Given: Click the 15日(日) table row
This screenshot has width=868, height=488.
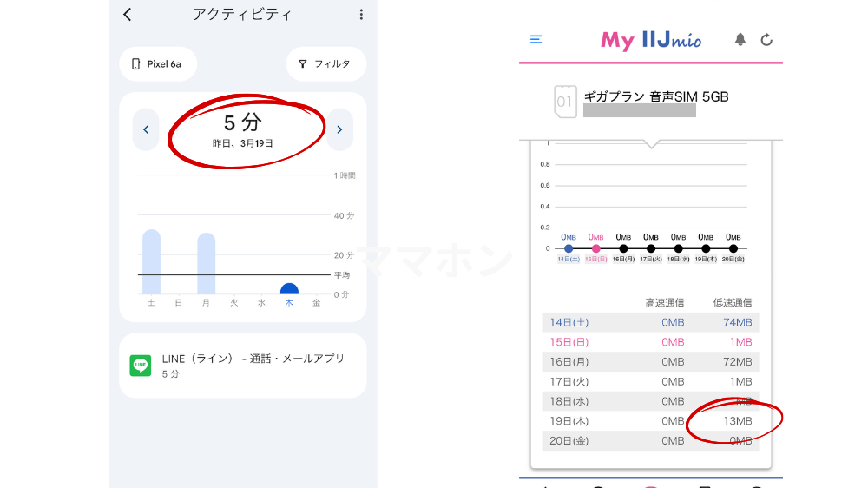Looking at the screenshot, I should 650,342.
